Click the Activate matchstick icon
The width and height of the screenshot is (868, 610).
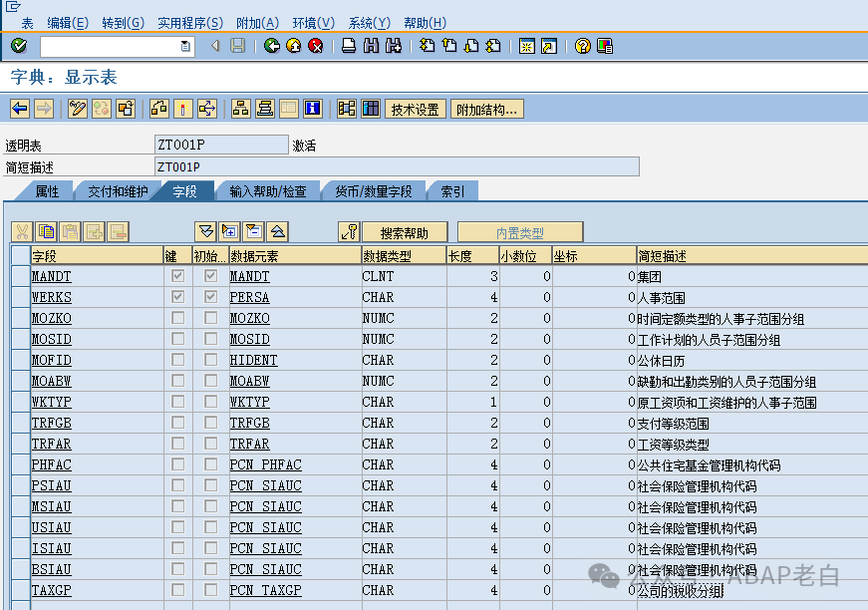182,109
